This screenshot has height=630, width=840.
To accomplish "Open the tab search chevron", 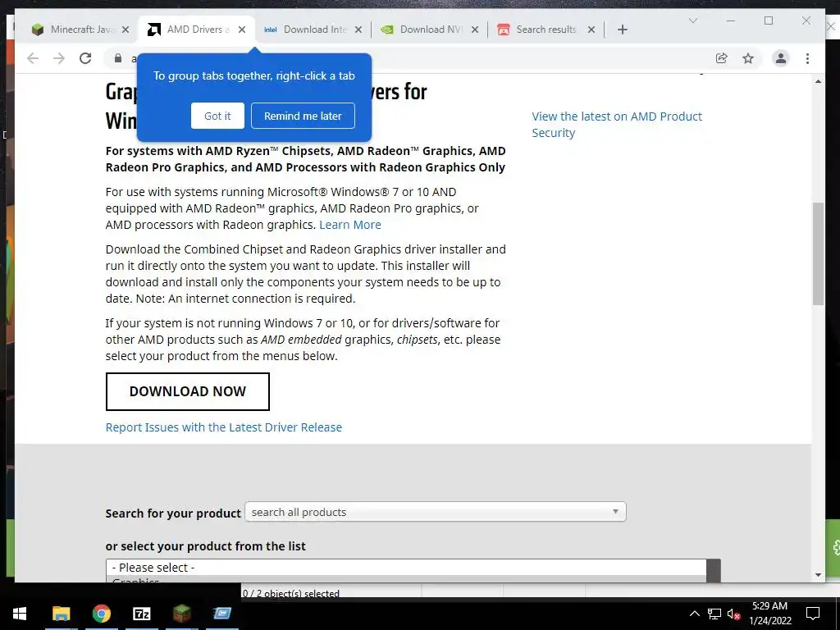I will tap(692, 21).
